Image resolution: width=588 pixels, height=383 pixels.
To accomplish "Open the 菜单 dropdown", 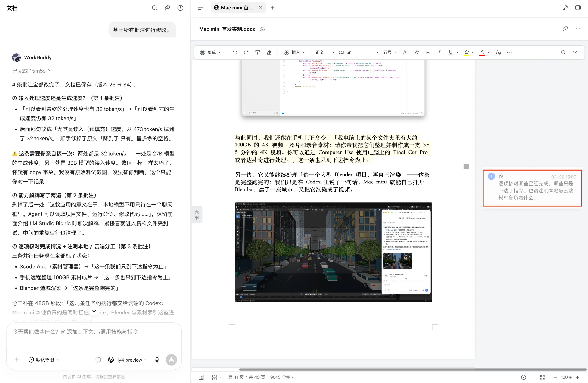I will (210, 52).
